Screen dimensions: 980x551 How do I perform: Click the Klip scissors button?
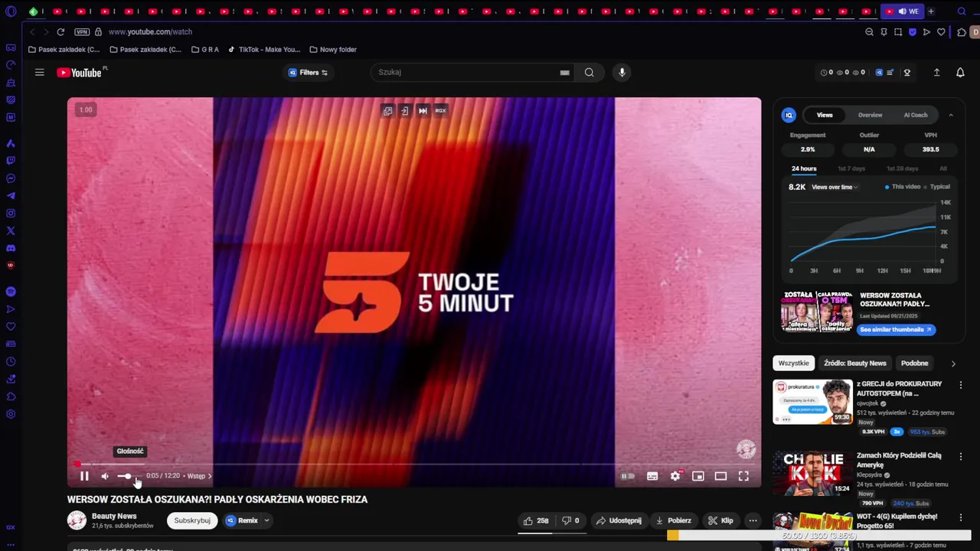(720, 520)
